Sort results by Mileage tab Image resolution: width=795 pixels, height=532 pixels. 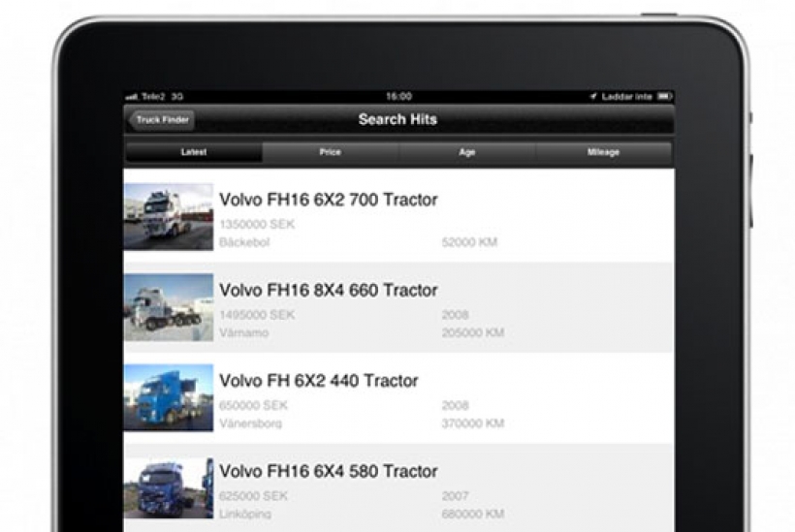[x=603, y=152]
